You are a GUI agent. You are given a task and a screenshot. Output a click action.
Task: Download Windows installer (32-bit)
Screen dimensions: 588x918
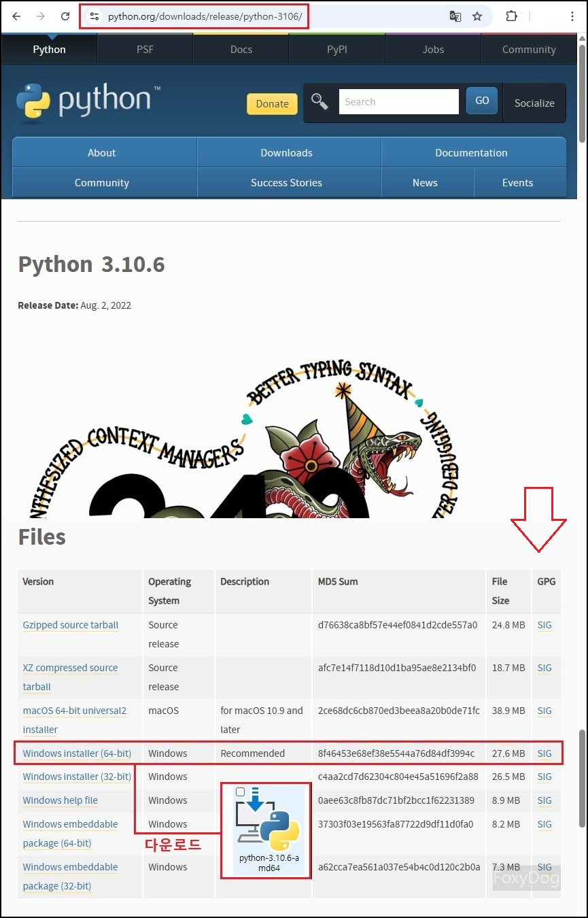click(x=77, y=777)
